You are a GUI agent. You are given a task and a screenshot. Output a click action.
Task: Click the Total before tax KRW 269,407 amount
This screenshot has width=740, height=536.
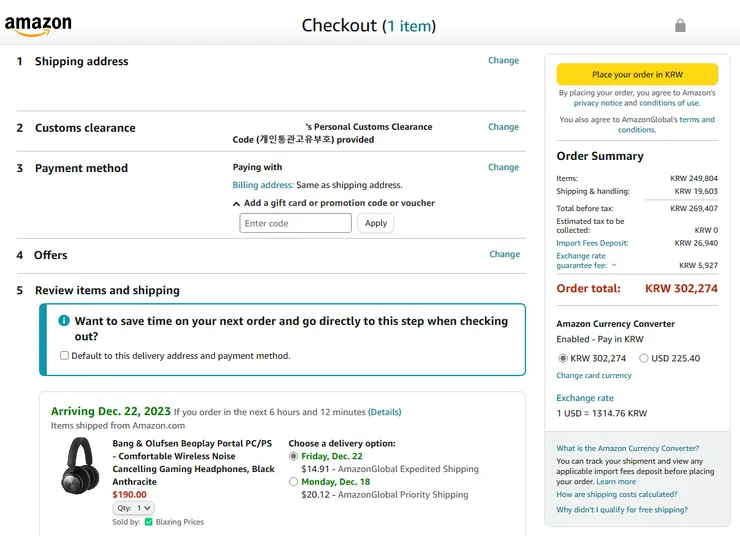coord(694,208)
